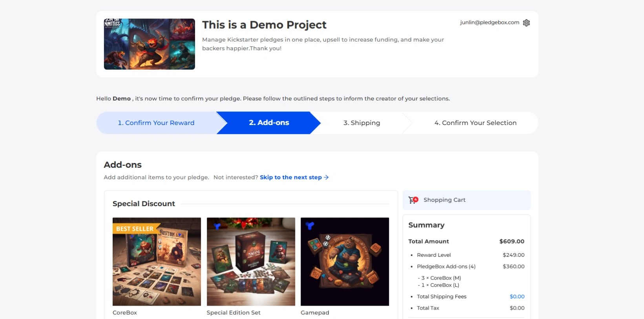The height and width of the screenshot is (319, 644).
Task: Click the 3 × CoreBox (M) line item
Action: (439, 278)
